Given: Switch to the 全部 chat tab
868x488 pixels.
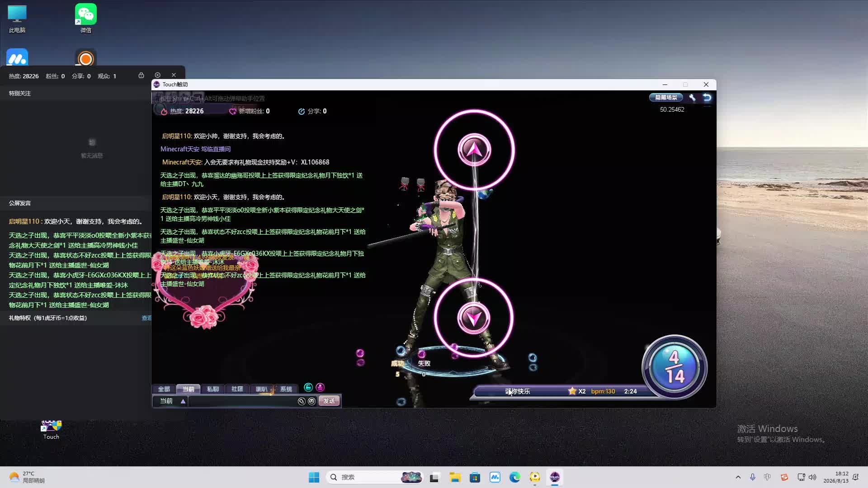Looking at the screenshot, I should click(x=164, y=389).
